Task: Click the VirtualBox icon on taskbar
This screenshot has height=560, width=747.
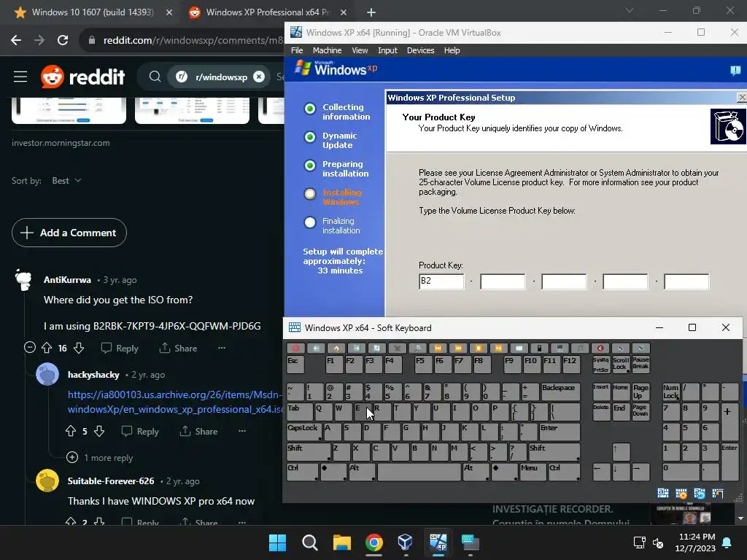Action: click(x=405, y=542)
